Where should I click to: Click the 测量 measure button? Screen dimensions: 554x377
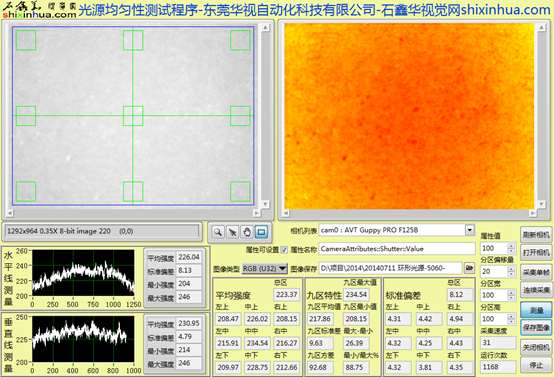536,310
